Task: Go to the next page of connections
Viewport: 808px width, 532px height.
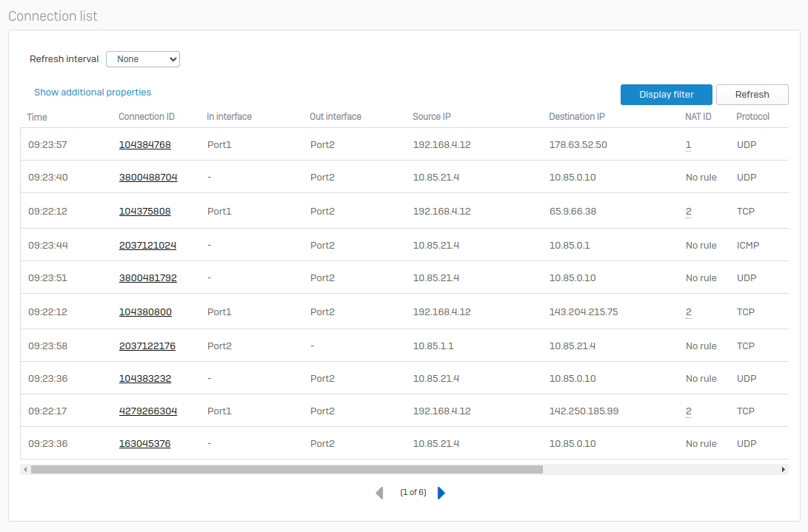Action: [x=441, y=492]
